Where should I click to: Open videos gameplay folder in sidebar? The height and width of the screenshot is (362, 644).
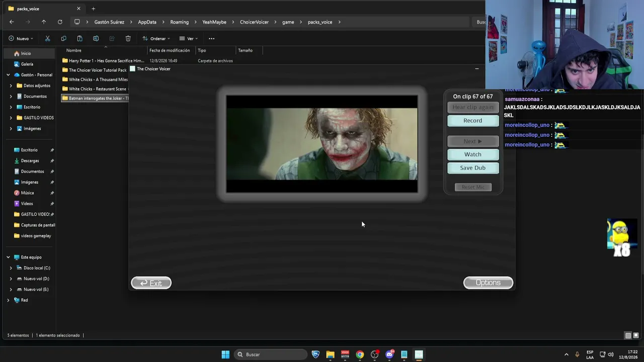pyautogui.click(x=33, y=236)
